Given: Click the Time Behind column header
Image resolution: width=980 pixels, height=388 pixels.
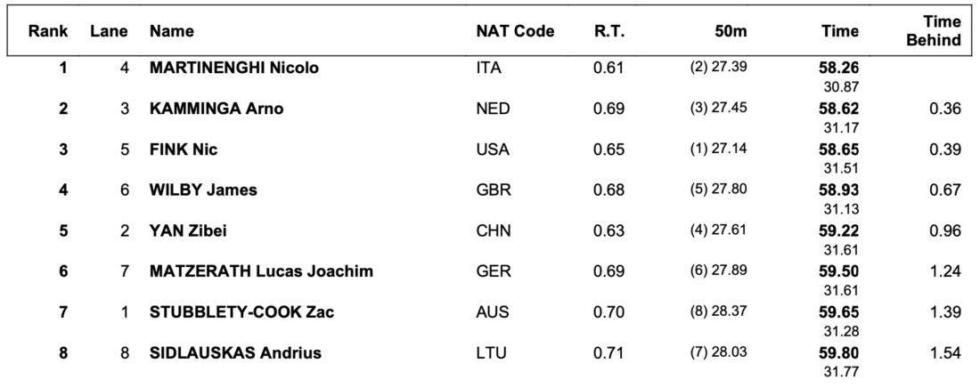Looking at the screenshot, I should click(x=934, y=31).
